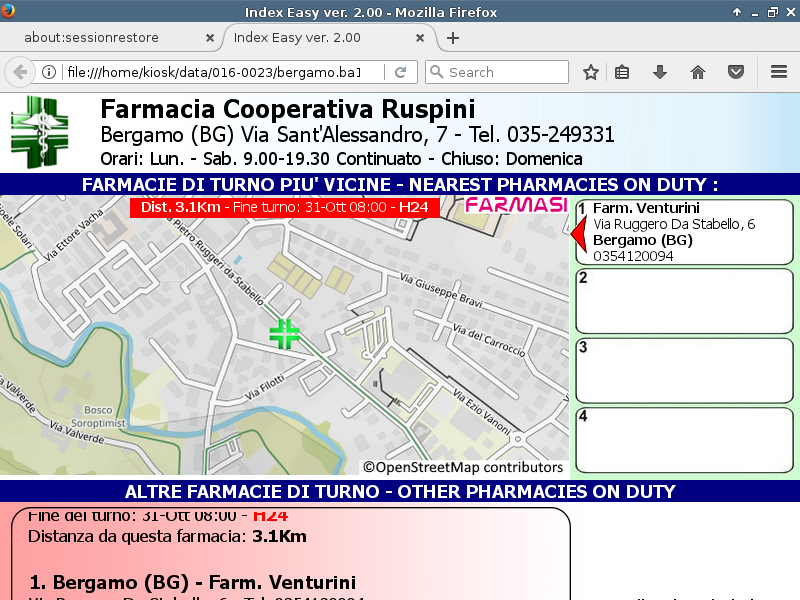Reload the page with the refresh icon
The height and width of the screenshot is (600, 800).
[x=400, y=72]
